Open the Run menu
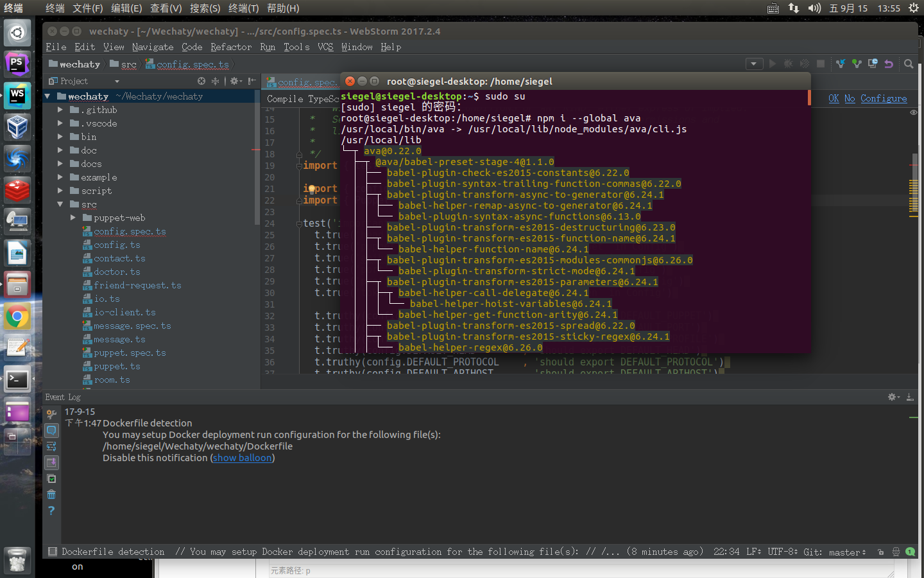Image resolution: width=924 pixels, height=578 pixels. pos(268,47)
